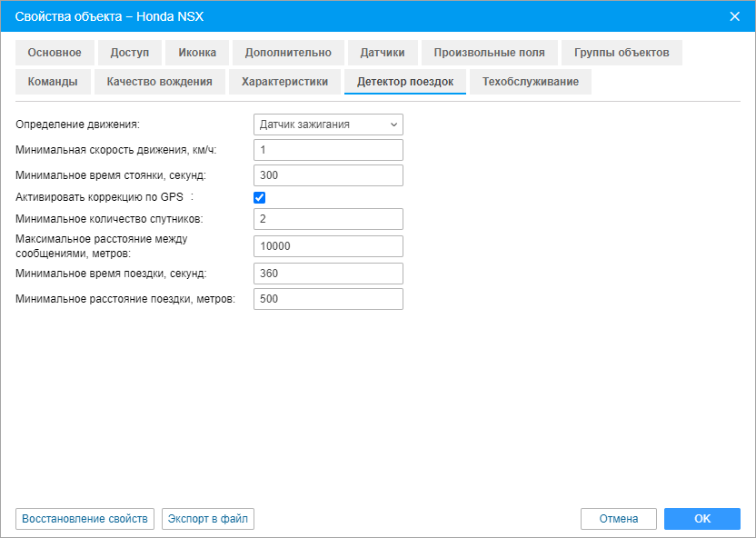Image resolution: width=756 pixels, height=538 pixels.
Task: Open the Доступ tab
Action: (130, 53)
